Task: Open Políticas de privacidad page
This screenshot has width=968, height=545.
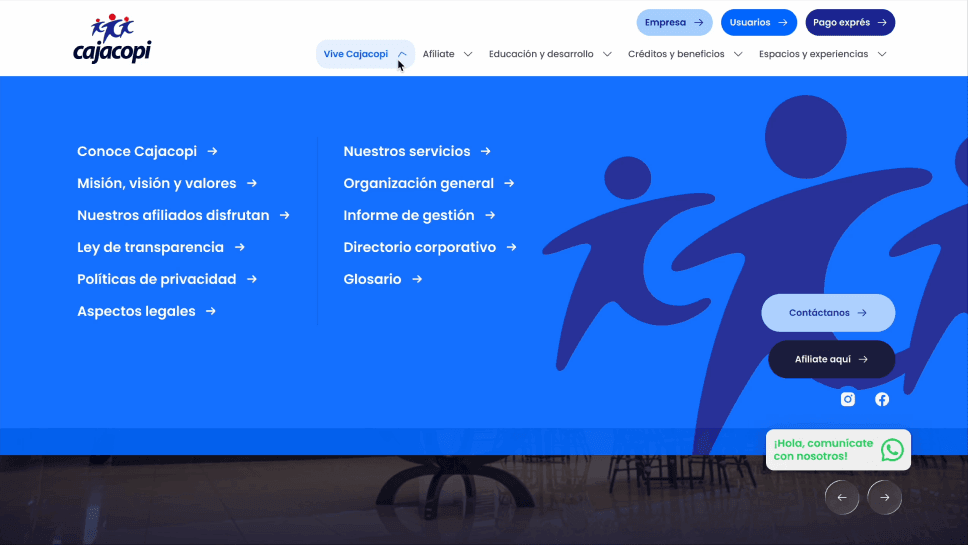Action: [x=157, y=279]
